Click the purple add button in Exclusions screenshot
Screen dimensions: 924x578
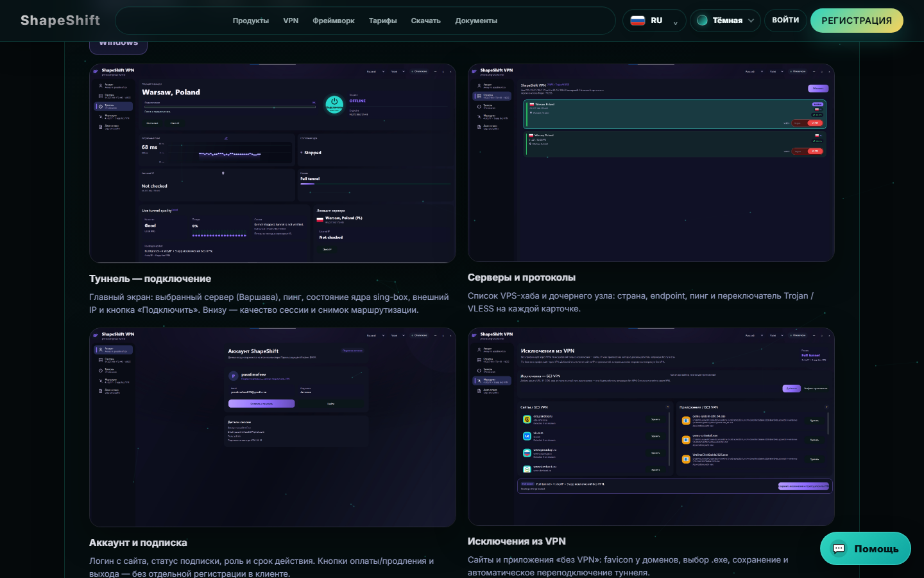click(792, 389)
